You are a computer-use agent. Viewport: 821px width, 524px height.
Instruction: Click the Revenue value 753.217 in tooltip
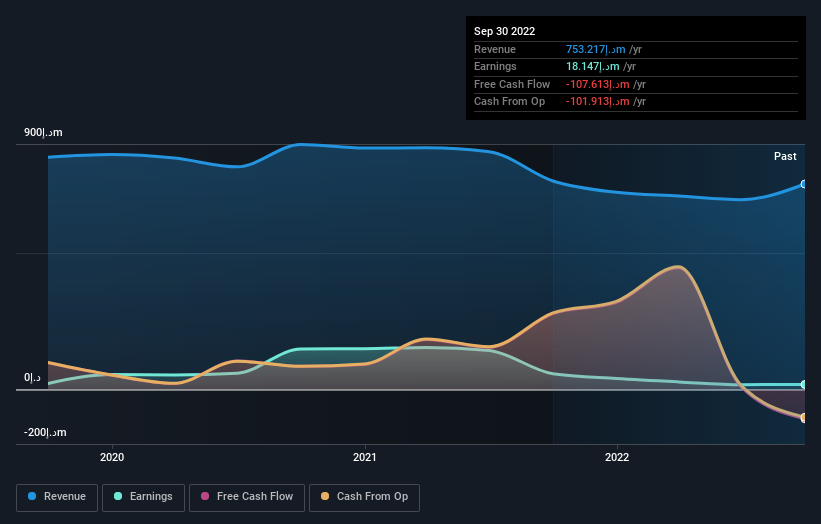595,49
